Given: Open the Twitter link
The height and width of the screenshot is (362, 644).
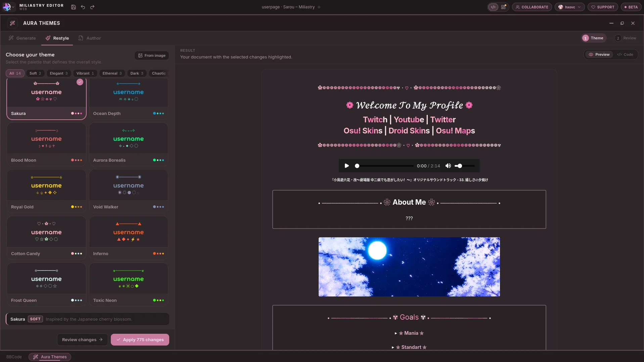Looking at the screenshot, I should pos(443,120).
